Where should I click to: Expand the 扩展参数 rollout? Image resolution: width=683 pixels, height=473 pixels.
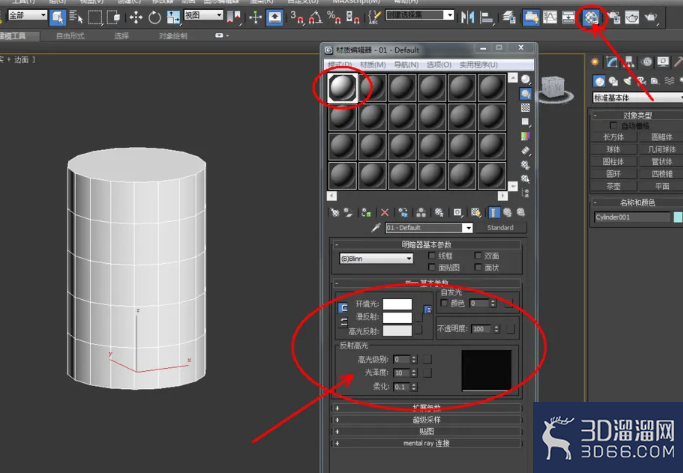[x=426, y=408]
